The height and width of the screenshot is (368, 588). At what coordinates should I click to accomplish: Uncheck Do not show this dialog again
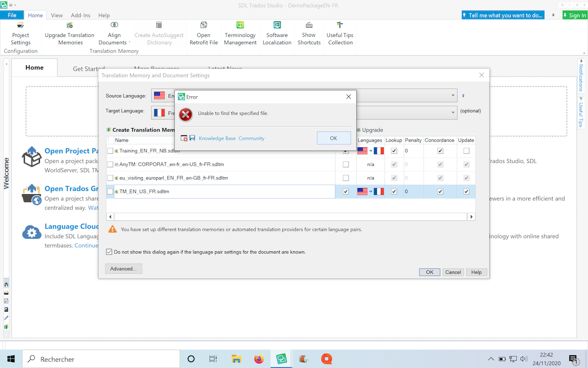point(109,252)
